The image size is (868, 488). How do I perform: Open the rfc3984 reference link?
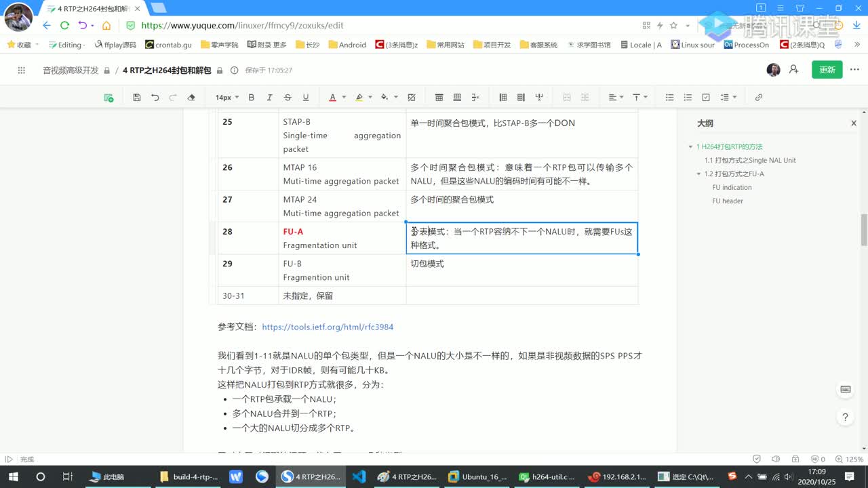(x=328, y=327)
